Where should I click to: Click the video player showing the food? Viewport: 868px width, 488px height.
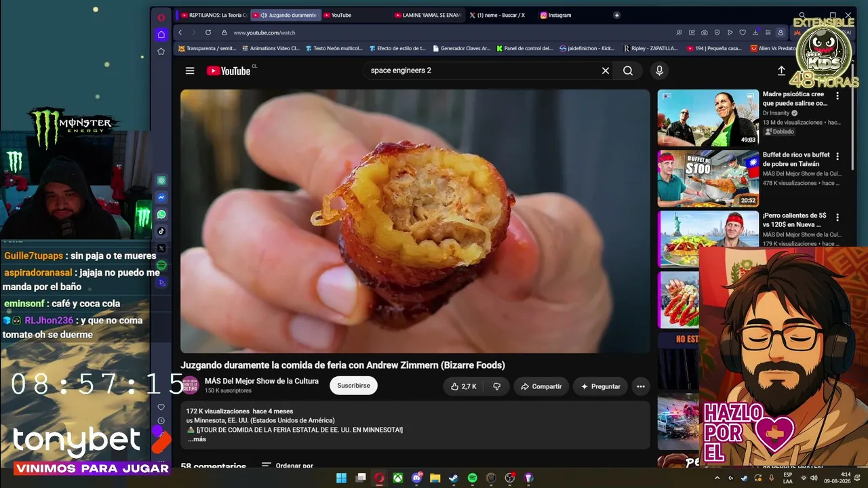415,222
